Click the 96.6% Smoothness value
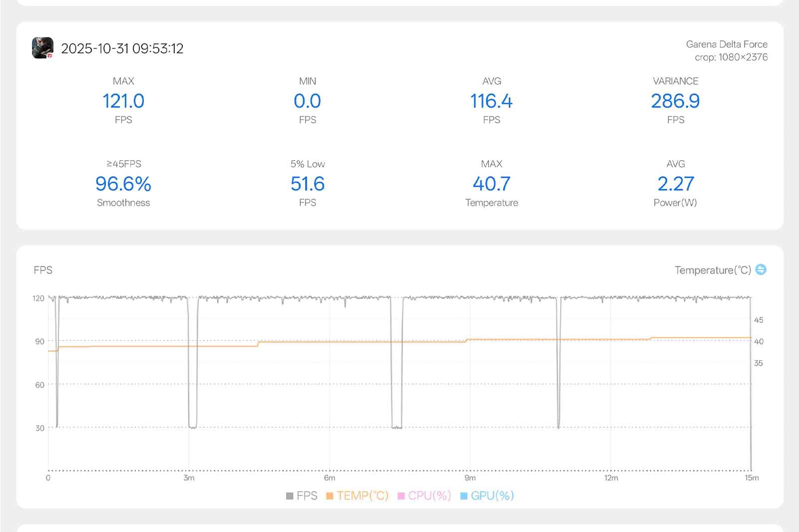 click(123, 184)
